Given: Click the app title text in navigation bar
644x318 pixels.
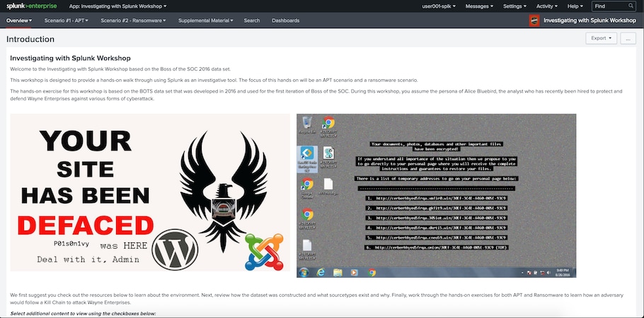Looking at the screenshot, I should click(590, 20).
